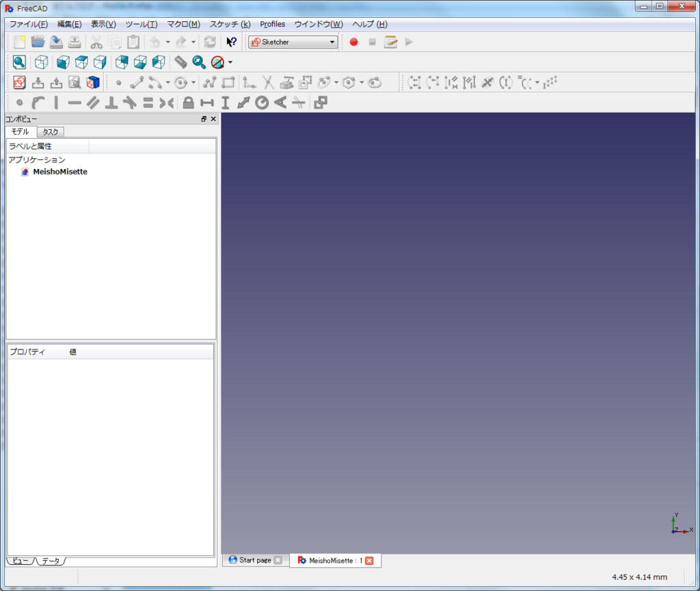Select the Slot drawing tool
This screenshot has width=700, height=591.
[374, 83]
